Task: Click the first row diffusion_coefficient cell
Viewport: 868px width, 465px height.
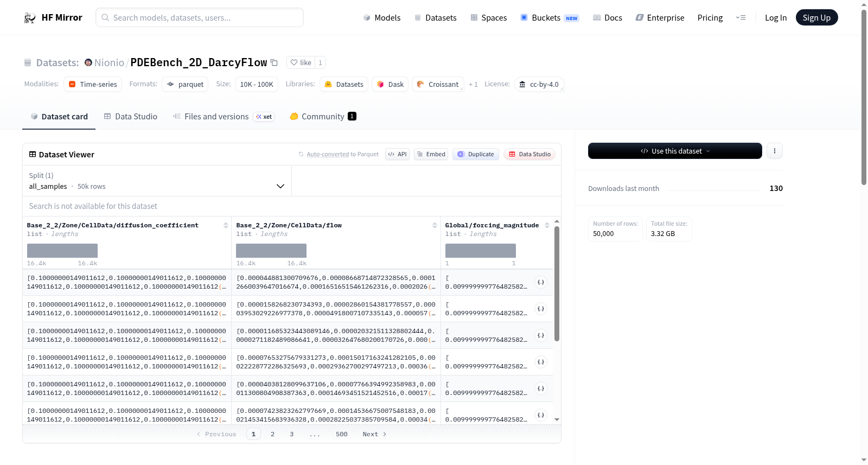Action: pos(127,282)
